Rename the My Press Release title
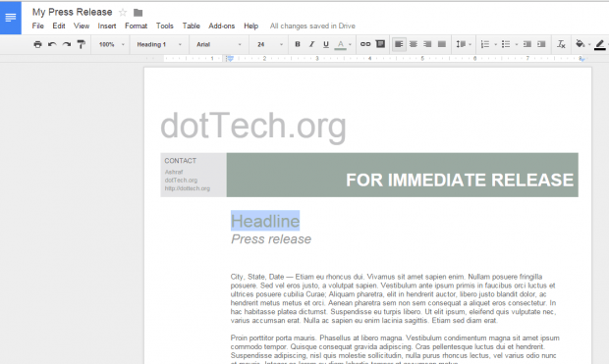609x364 pixels. pyautogui.click(x=73, y=12)
